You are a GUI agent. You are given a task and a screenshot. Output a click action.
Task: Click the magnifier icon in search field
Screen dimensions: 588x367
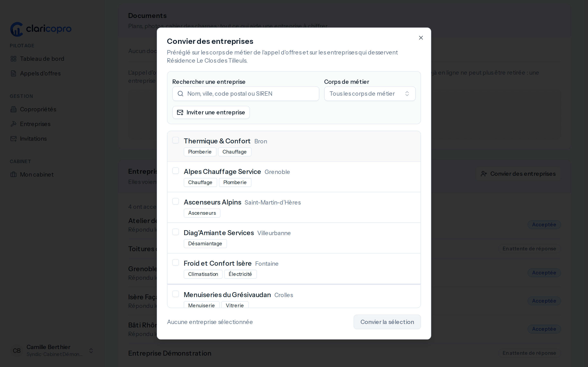pos(180,94)
